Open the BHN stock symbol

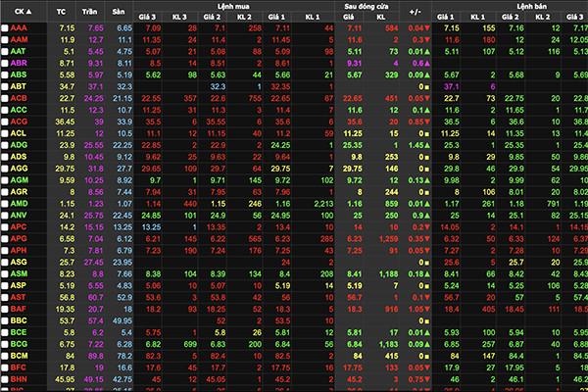coord(19,379)
